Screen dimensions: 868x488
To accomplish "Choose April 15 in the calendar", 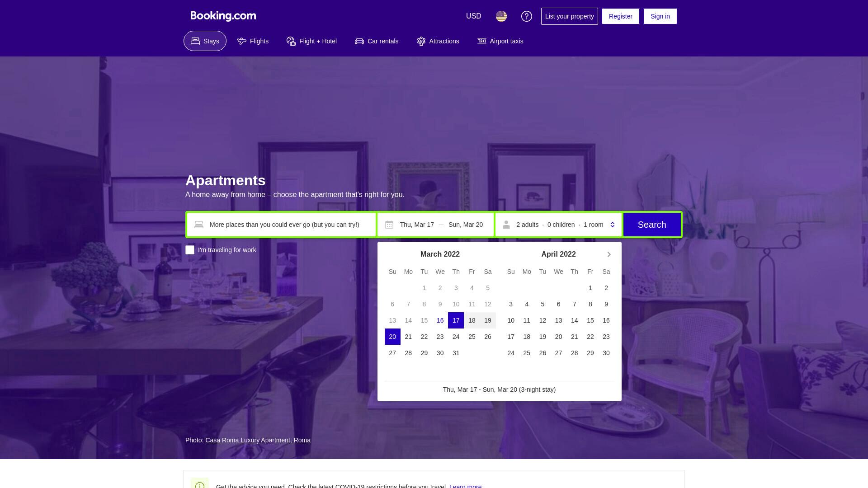I will [x=590, y=320].
